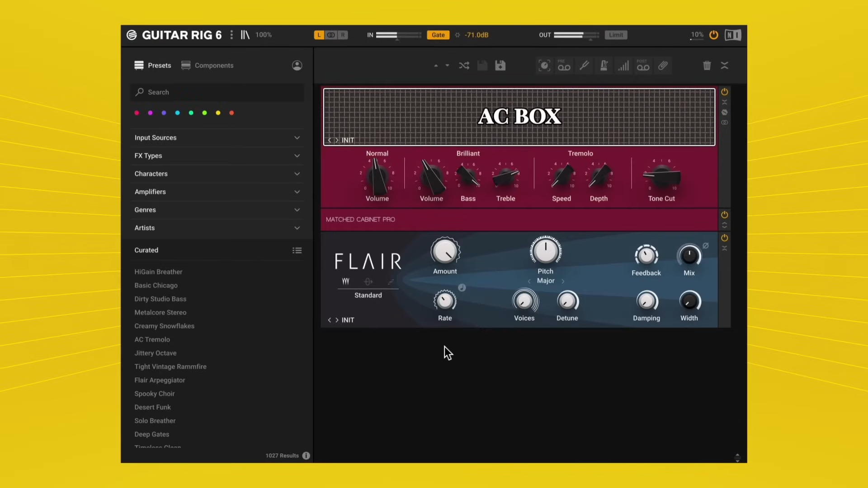This screenshot has height=488, width=868.
Task: Select the Flair third mode icon
Action: tap(391, 282)
